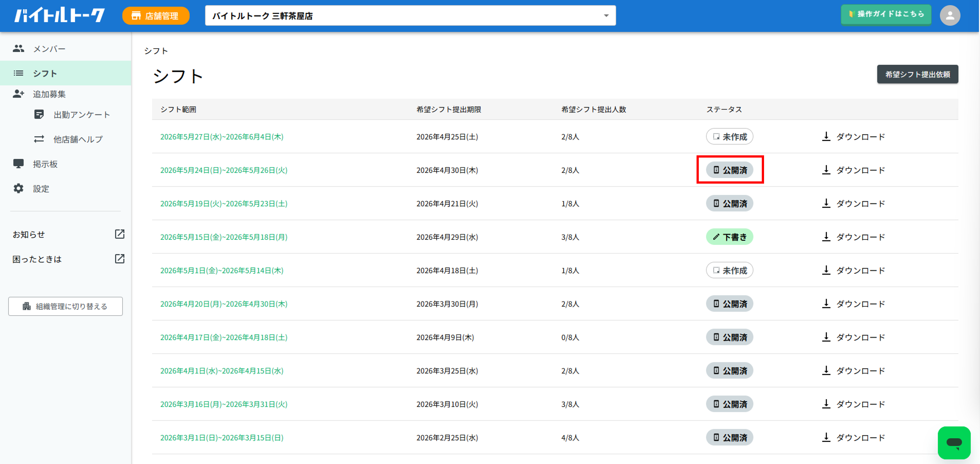
Task: Click the 設定 gear icon
Action: pyautogui.click(x=18, y=188)
